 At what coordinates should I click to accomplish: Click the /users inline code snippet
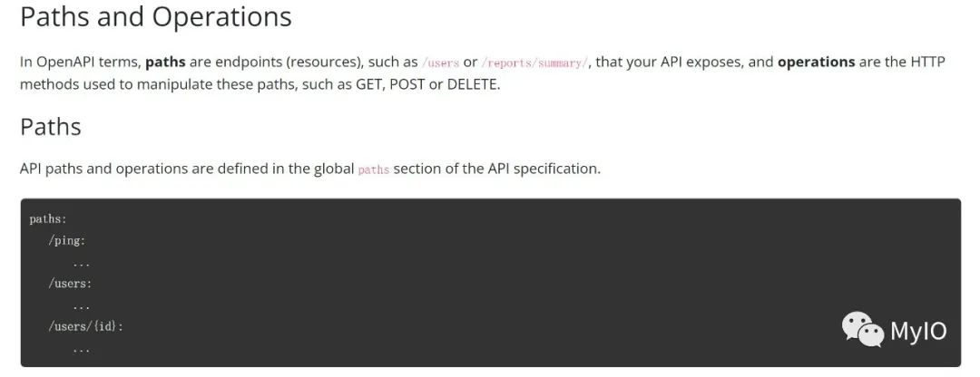click(441, 63)
